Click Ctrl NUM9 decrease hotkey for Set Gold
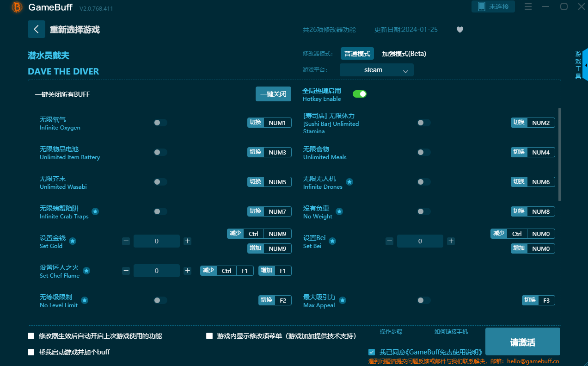 point(259,234)
